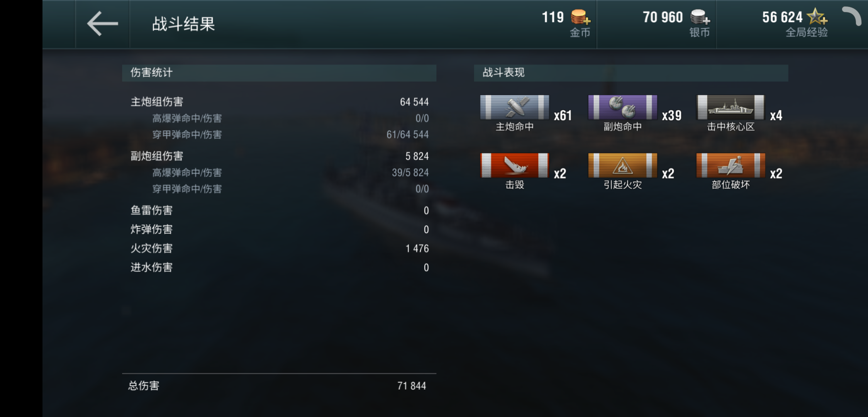Click the 战斗结果 page title
Screen dimensions: 868x417
[183, 24]
